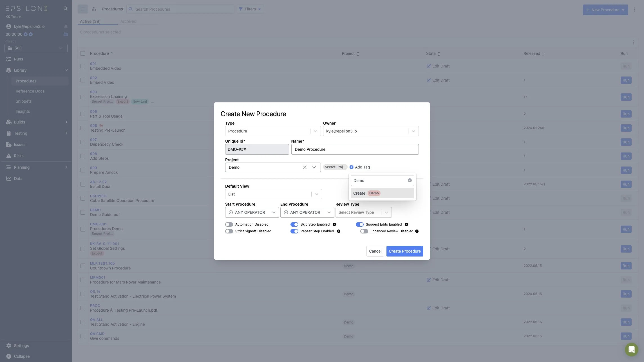Toggle Automation Disabled switch
644x362 pixels.
(x=229, y=224)
